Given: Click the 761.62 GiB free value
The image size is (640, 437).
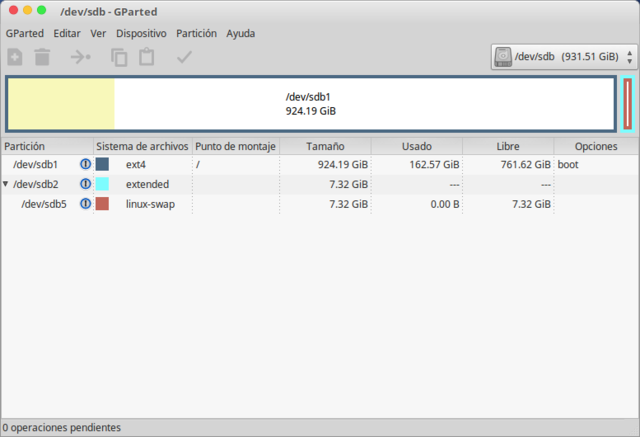Looking at the screenshot, I should click(526, 164).
